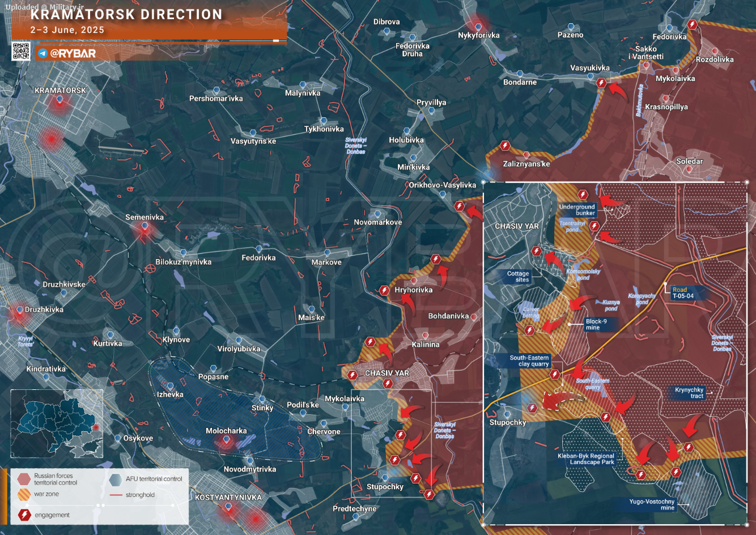This screenshot has width=756, height=535.
Task: Click the engagement icon right of Tsentralnyi pond
Action: pos(594,226)
